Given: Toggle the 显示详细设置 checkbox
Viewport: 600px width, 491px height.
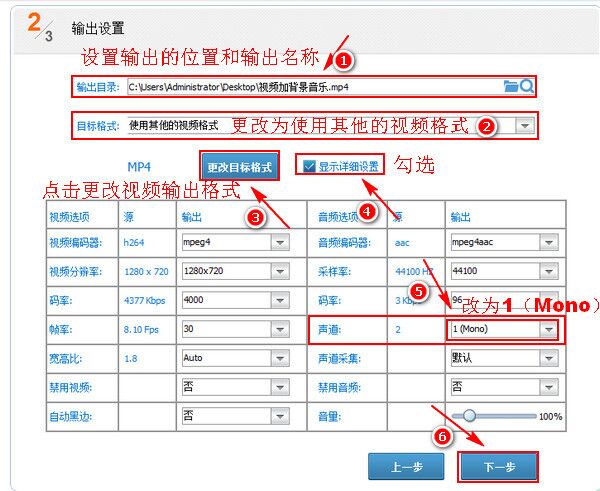Looking at the screenshot, I should point(309,166).
